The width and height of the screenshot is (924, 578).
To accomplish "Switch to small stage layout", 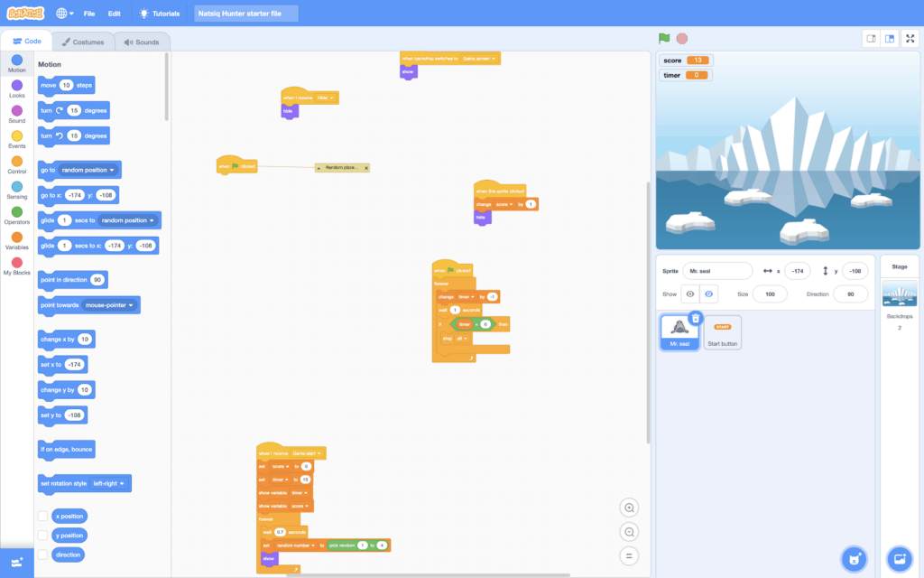I will pos(871,38).
